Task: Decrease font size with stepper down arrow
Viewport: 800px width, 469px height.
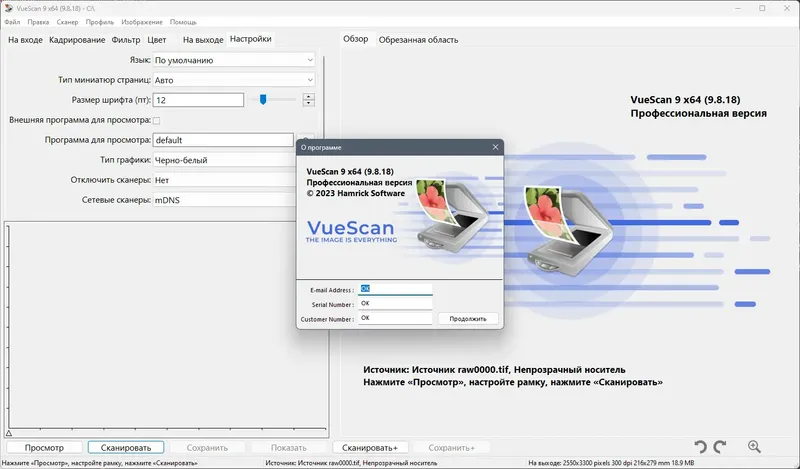Action: pyautogui.click(x=308, y=103)
